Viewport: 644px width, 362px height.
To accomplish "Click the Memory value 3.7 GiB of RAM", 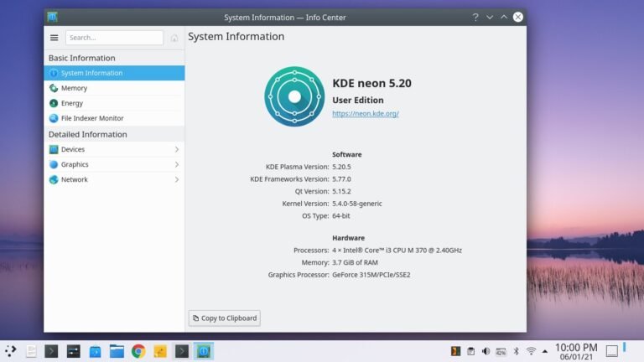I will tap(355, 262).
